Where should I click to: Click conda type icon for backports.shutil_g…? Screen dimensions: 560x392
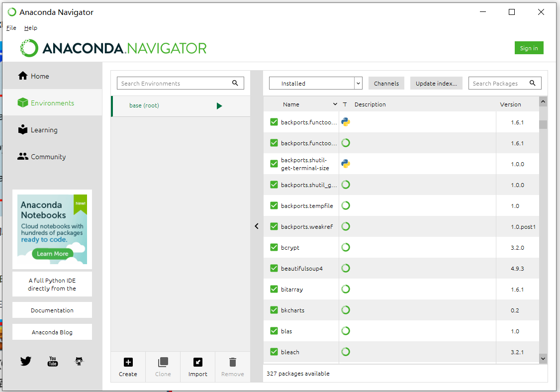click(345, 185)
